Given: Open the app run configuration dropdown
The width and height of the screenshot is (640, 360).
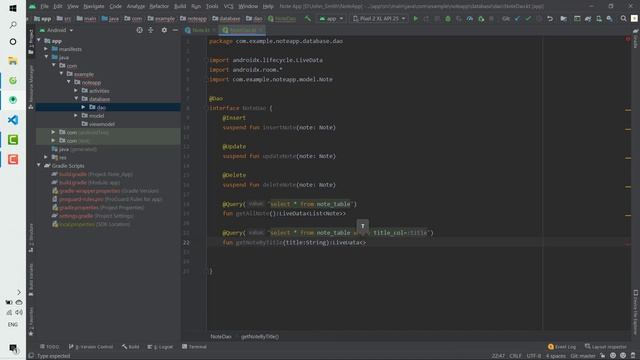Looking at the screenshot, I should point(331,19).
